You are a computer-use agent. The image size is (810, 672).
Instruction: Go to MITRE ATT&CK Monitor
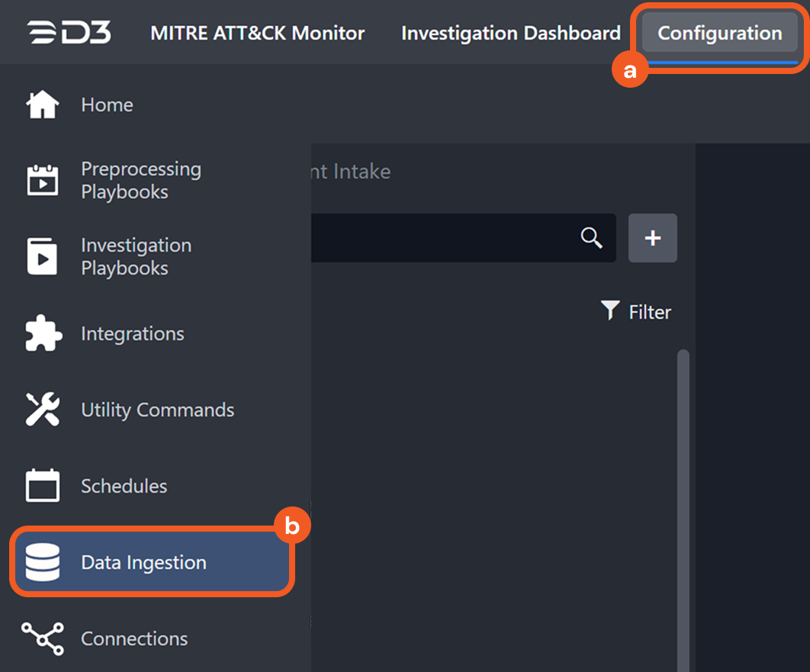pyautogui.click(x=257, y=34)
